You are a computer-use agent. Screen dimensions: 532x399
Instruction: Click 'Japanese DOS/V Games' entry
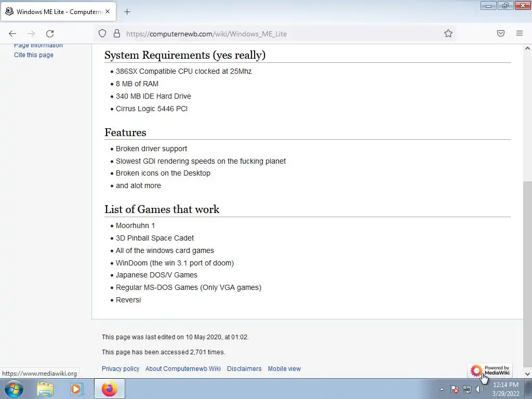tap(156, 275)
